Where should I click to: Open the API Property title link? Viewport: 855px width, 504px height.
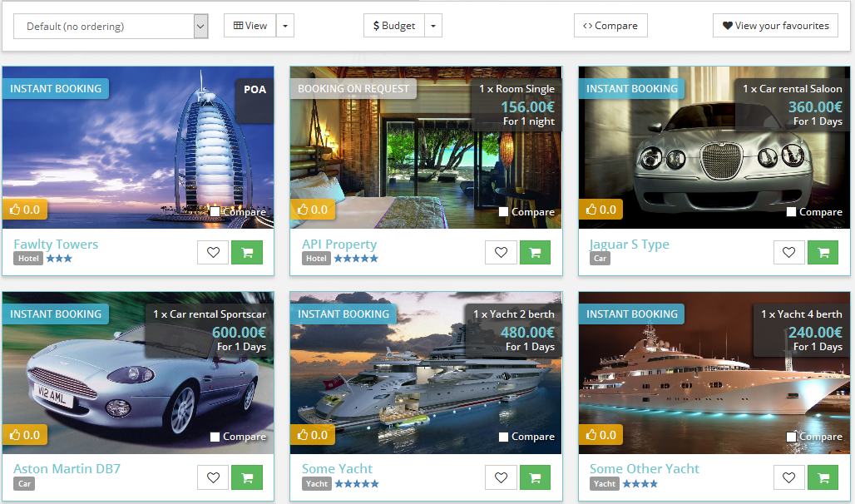339,245
